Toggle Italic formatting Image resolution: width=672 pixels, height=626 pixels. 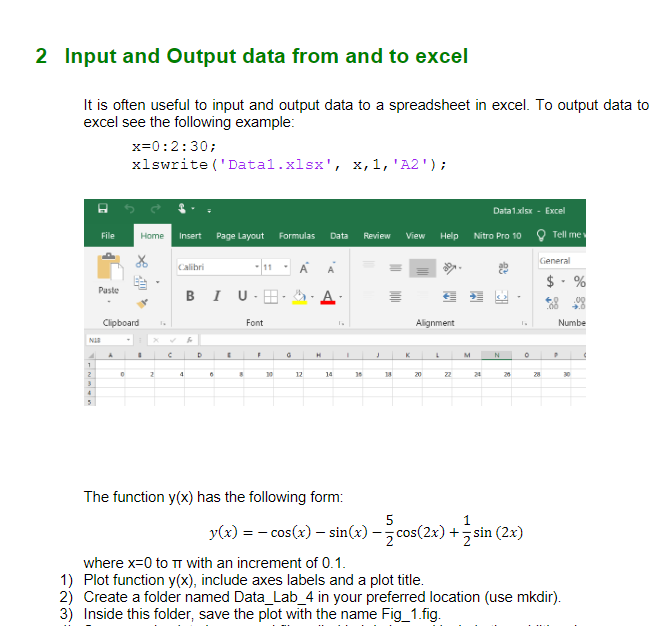coord(217,296)
